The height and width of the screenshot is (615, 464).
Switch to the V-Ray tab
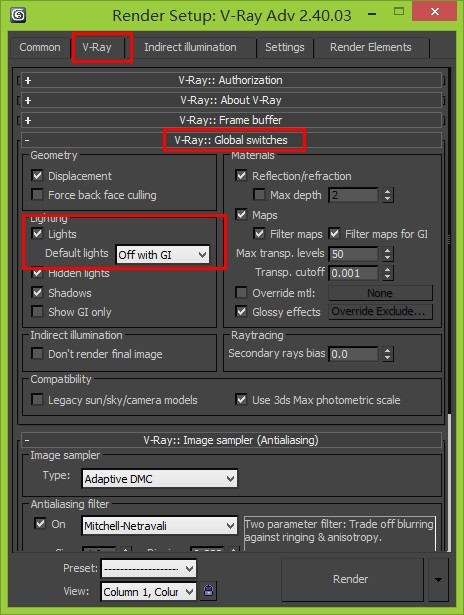[x=97, y=47]
